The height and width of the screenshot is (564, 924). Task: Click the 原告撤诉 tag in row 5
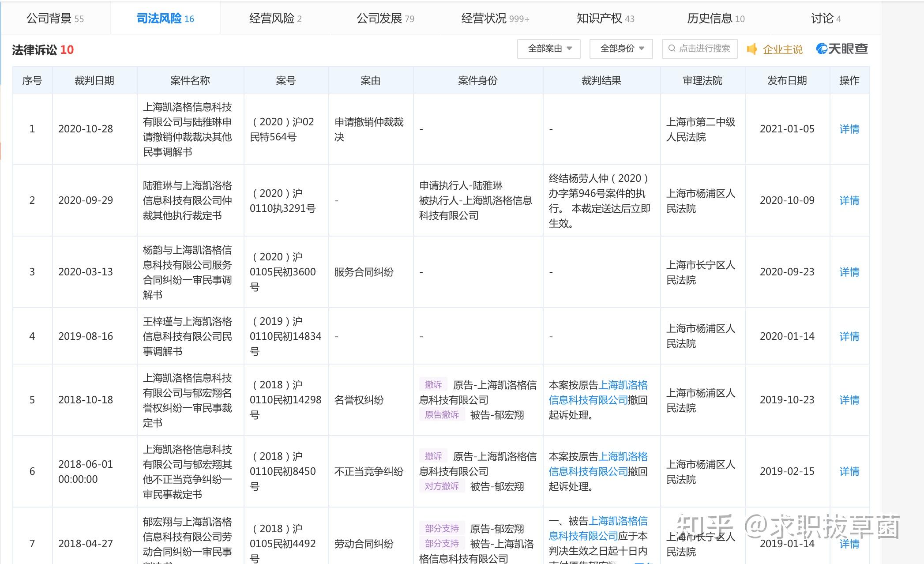(442, 414)
